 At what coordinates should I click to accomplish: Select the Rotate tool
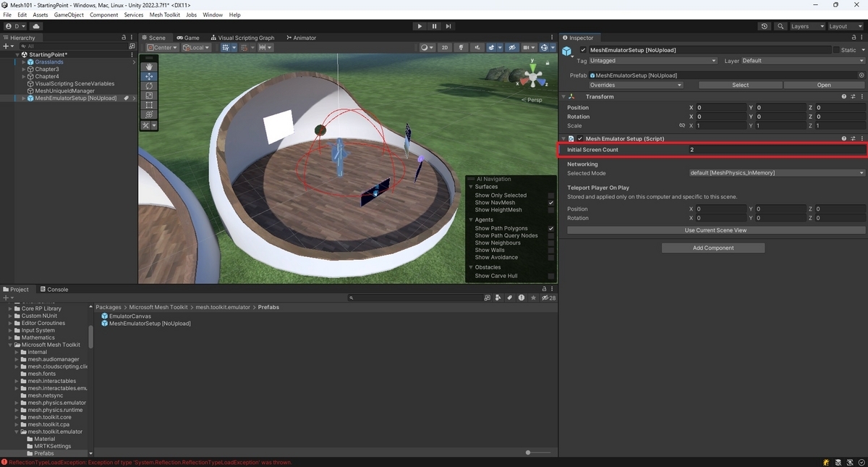[x=150, y=85]
